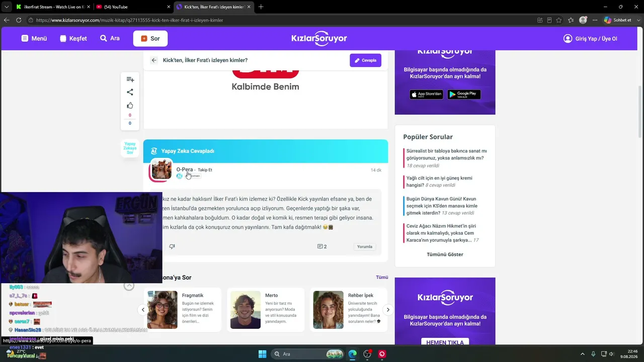Open the Windows Start menu
Screen dimensions: 644x362
pos(262,354)
